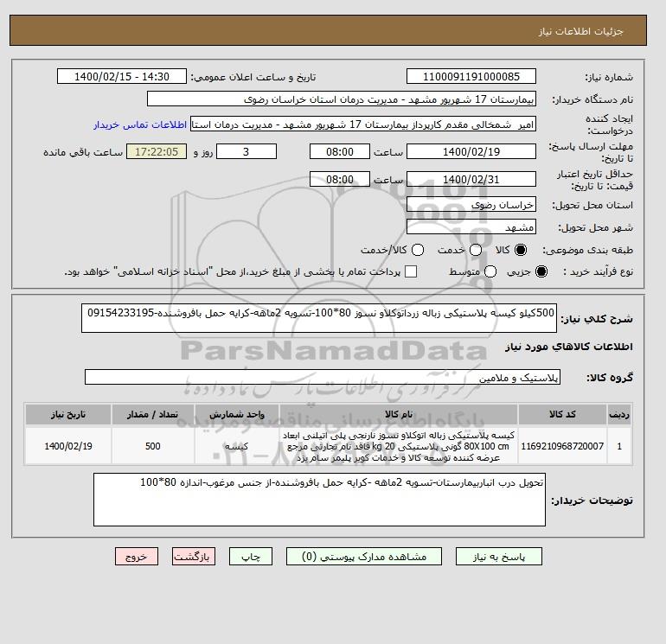
Task: Select the خدمت radio button
Action: click(x=476, y=250)
